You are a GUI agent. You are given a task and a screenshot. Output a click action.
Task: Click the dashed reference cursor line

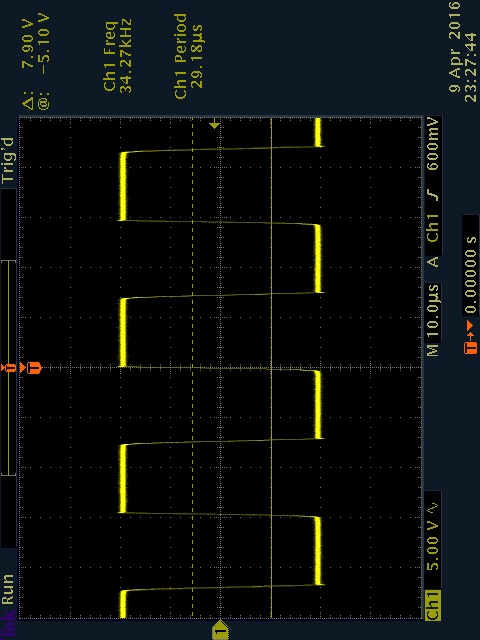coord(192,367)
